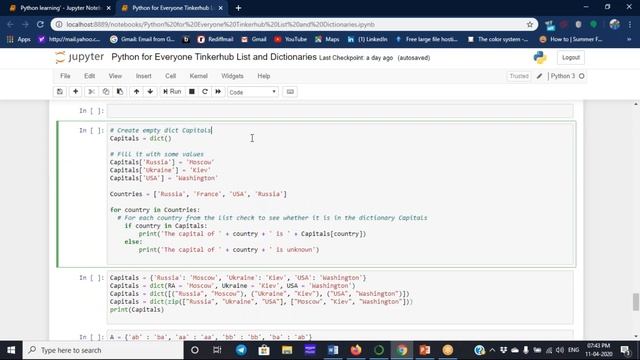
Task: Expand the hidden bookmarks chevron
Action: pos(629,39)
